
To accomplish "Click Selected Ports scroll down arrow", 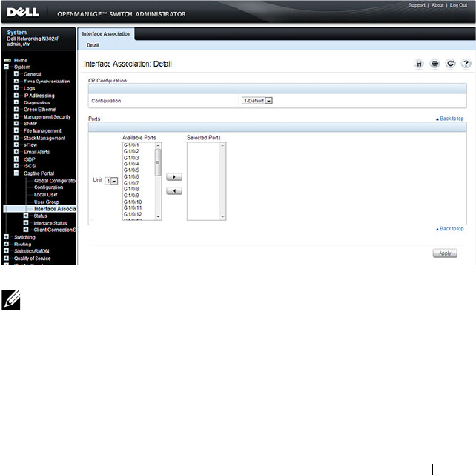I will tap(222, 216).
